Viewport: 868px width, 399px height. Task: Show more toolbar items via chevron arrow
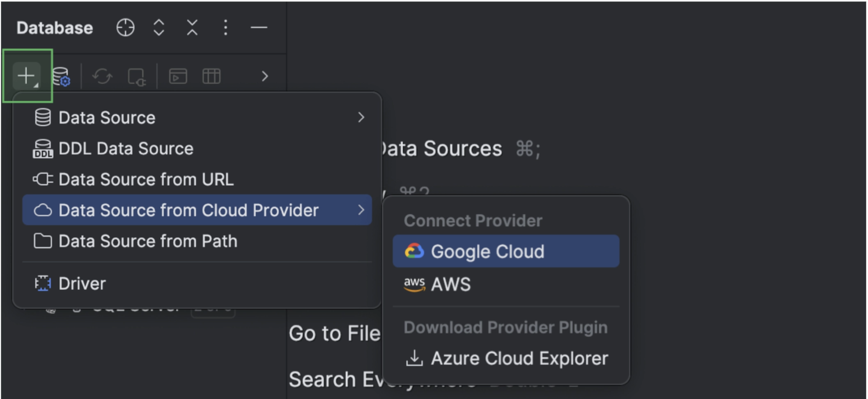click(265, 76)
